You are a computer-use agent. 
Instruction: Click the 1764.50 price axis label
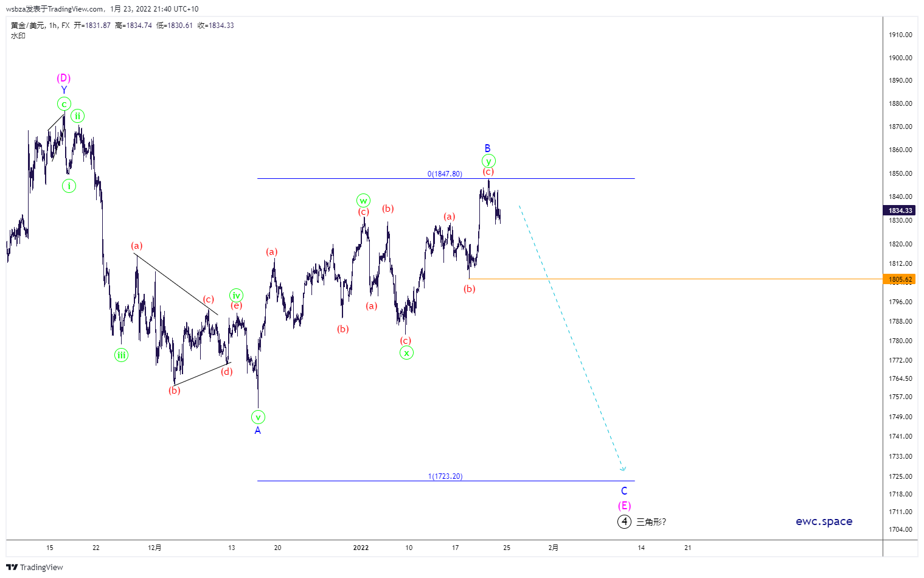[x=900, y=378]
